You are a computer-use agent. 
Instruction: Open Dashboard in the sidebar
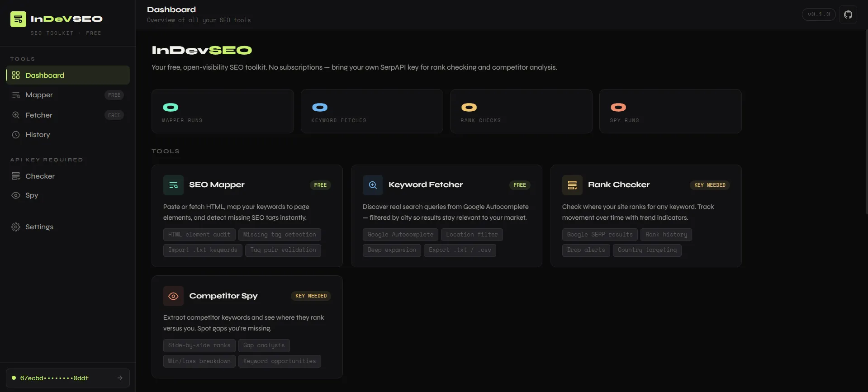(x=68, y=75)
